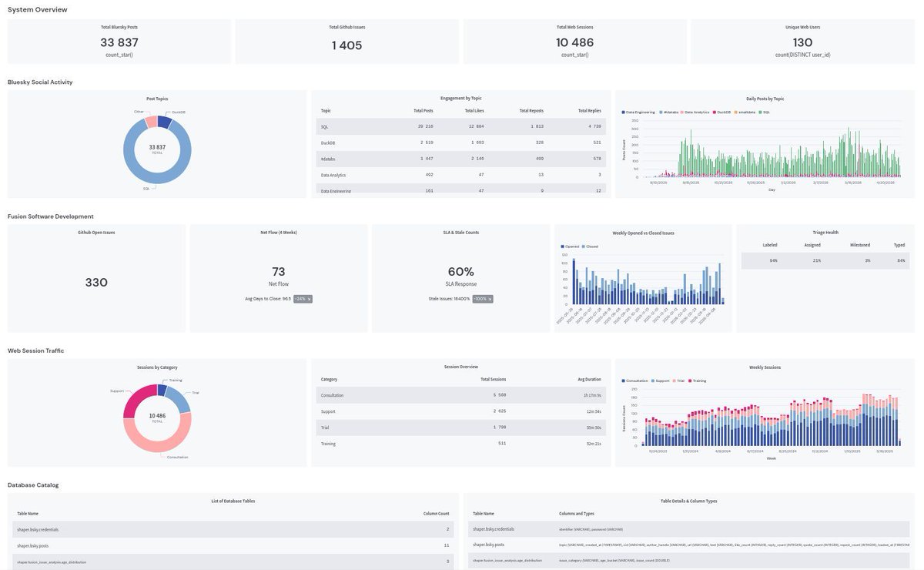The height and width of the screenshot is (570, 924).
Task: Click Trial row in Session Overview
Action: click(x=460, y=427)
